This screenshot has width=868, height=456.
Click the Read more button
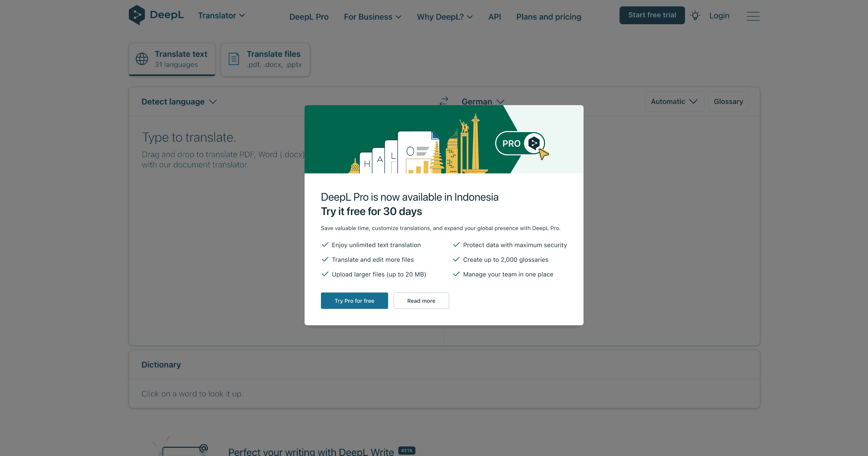click(421, 301)
